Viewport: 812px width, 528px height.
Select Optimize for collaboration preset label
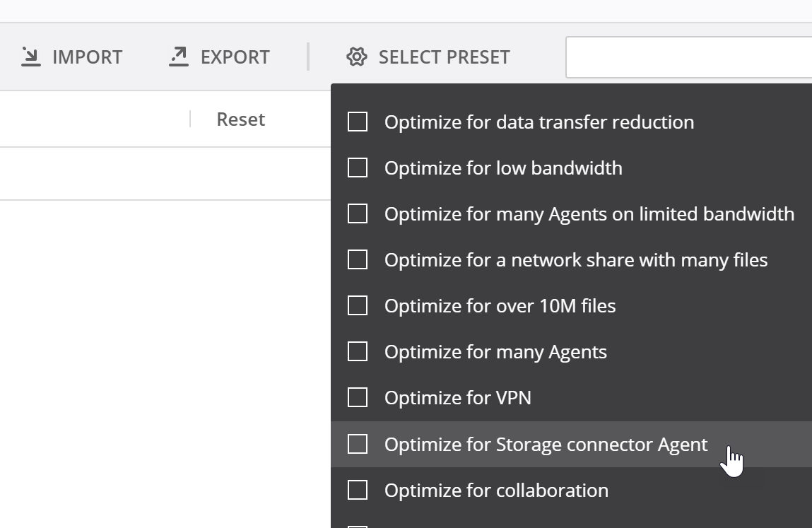[x=496, y=491]
